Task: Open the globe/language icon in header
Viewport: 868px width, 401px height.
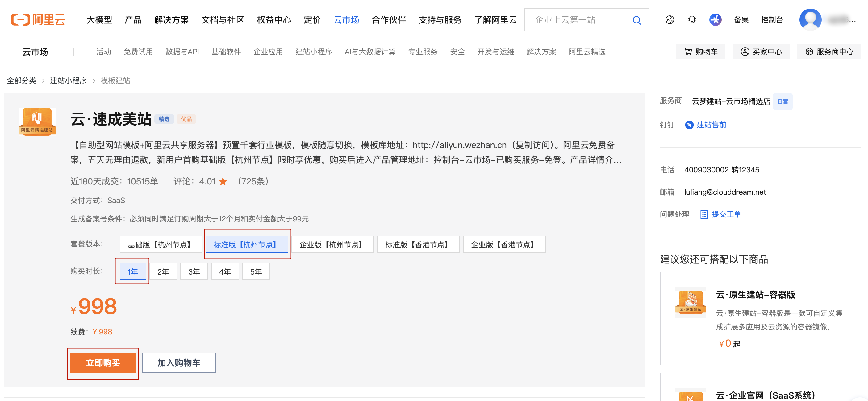Action: 670,20
